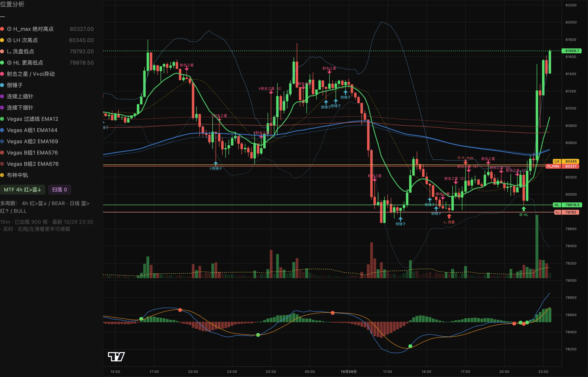This screenshot has width=588, height=377.
Task: Select the HL 更高低点 legend row
Action: click(47, 63)
